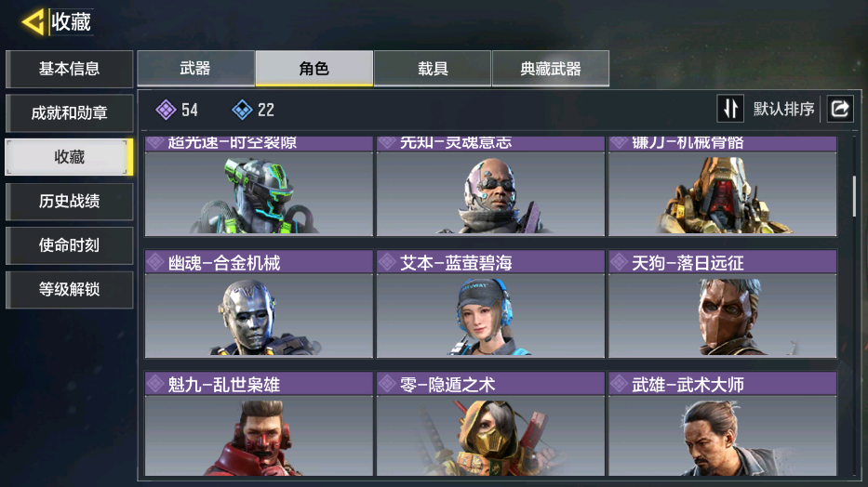Click the sort order arrows icon

tap(730, 109)
